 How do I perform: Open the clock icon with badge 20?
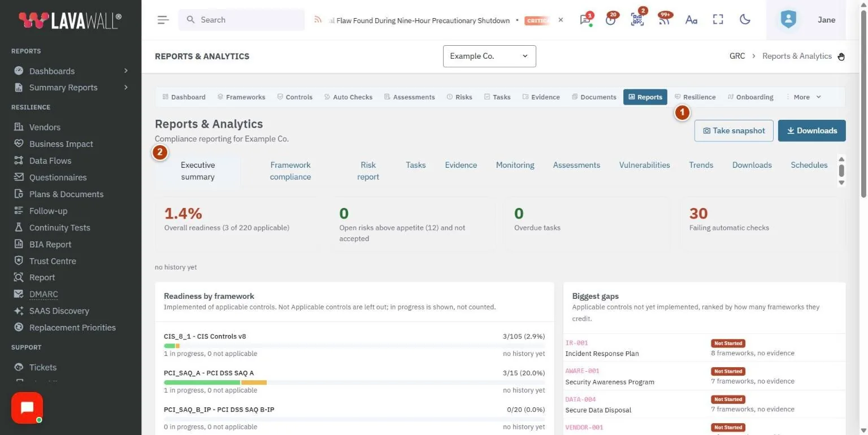(610, 20)
